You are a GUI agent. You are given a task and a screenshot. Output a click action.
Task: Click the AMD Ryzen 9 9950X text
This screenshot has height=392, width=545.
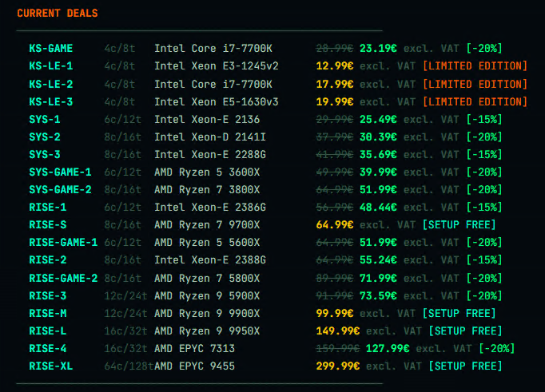[x=207, y=330]
